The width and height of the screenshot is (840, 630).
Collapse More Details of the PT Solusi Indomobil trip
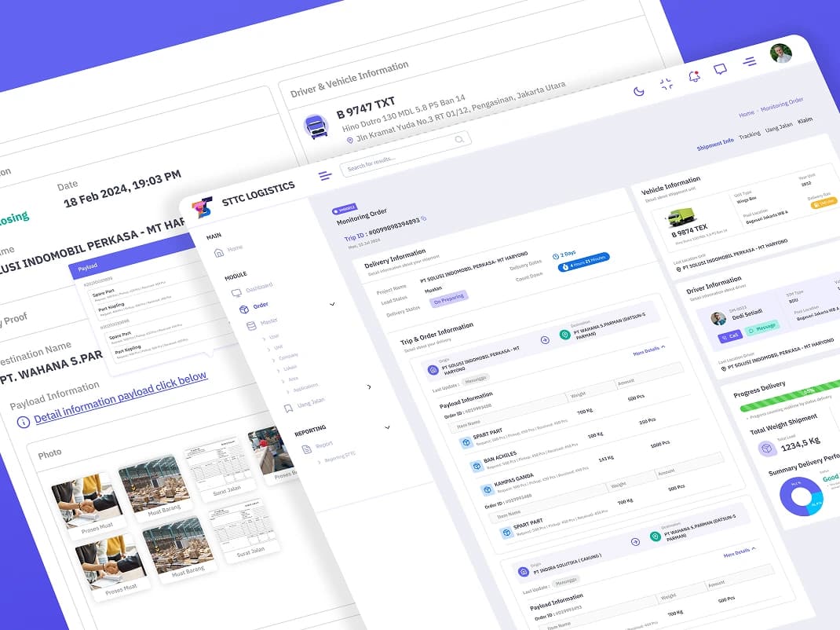tap(649, 350)
